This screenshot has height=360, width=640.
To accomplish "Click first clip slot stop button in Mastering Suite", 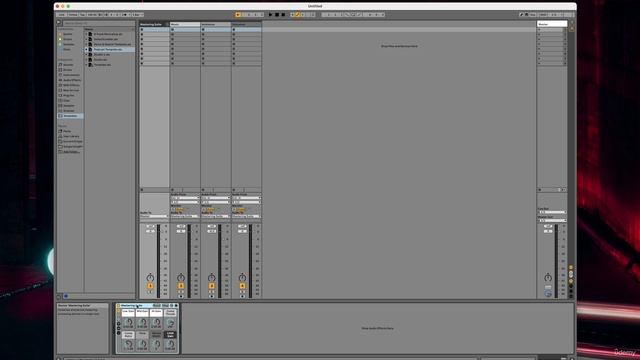I will pyautogui.click(x=142, y=30).
